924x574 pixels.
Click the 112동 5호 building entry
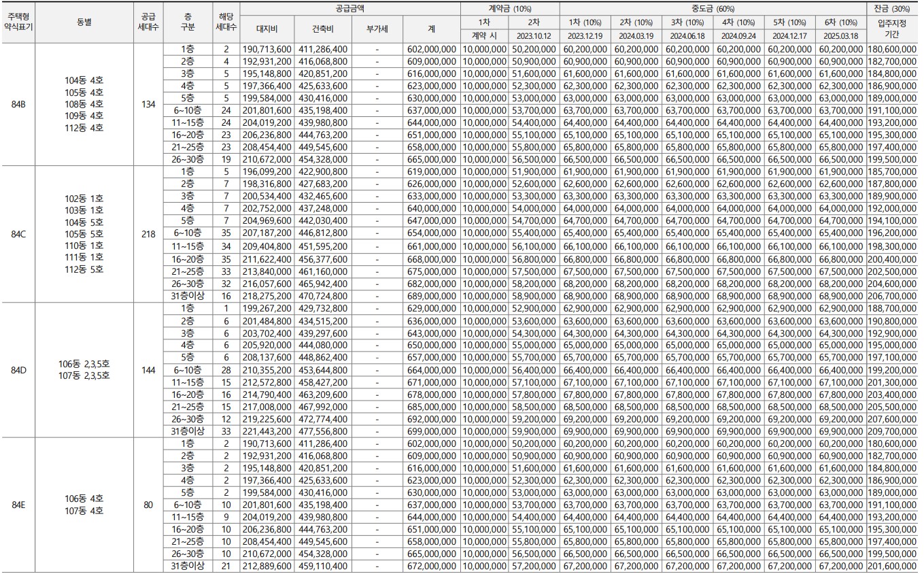(84, 269)
